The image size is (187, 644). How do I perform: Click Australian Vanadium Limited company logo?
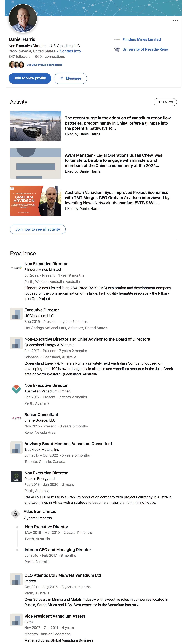point(16,389)
